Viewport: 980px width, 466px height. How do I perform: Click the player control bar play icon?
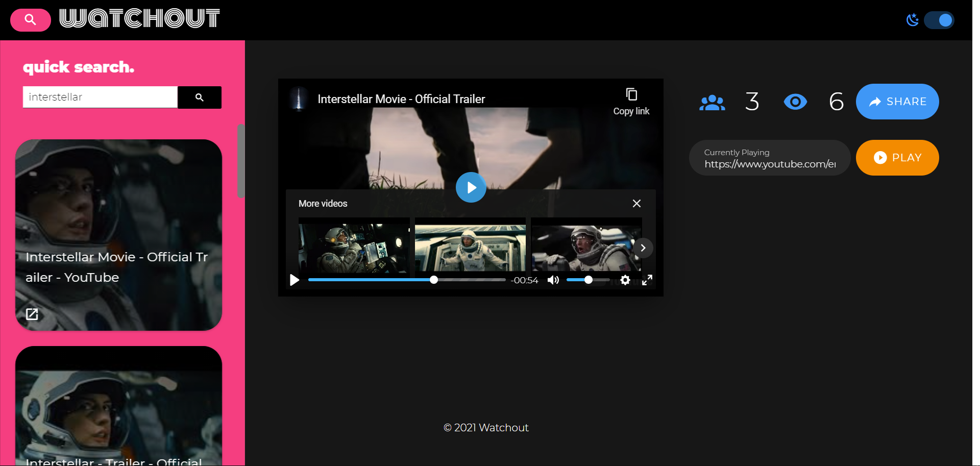coord(295,280)
